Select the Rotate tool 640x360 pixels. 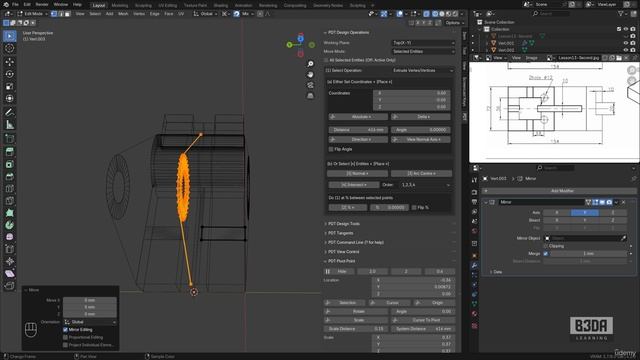click(9, 74)
